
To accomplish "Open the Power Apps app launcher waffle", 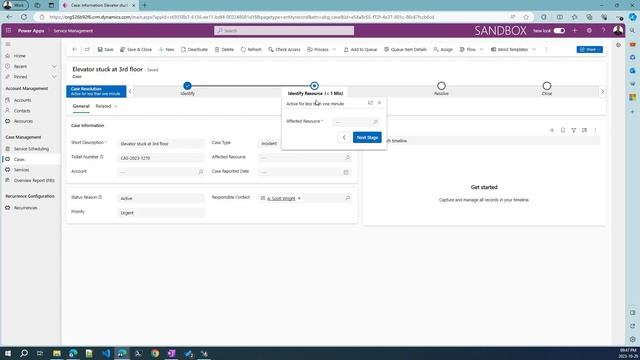I will [x=8, y=31].
